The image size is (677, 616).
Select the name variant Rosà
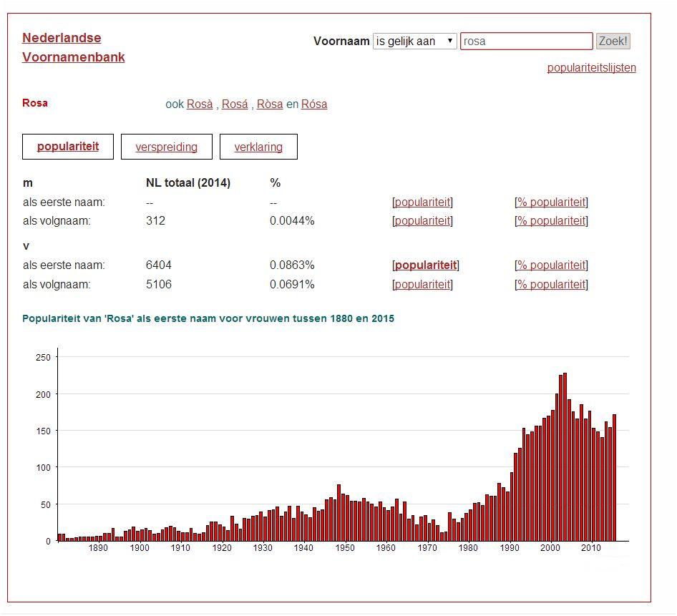point(200,104)
